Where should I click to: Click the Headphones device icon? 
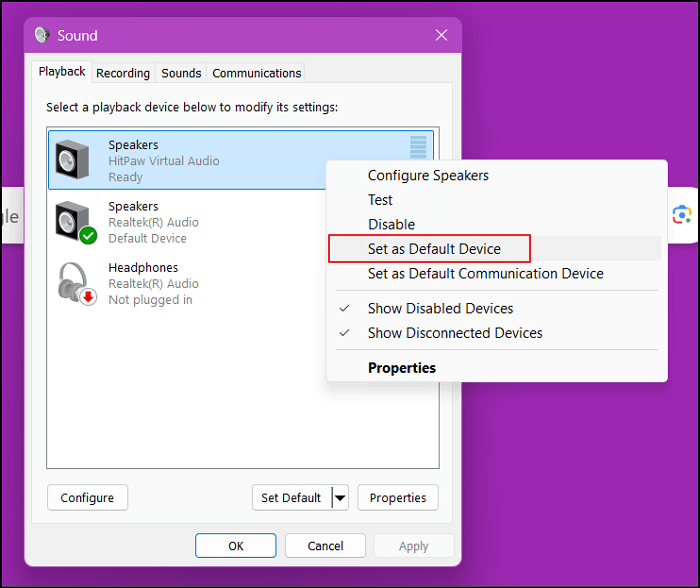pyautogui.click(x=76, y=283)
